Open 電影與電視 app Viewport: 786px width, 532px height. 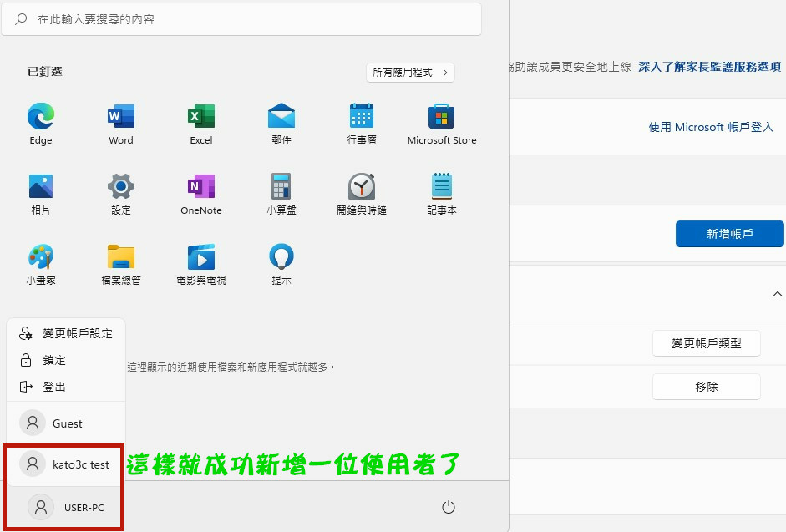click(x=201, y=264)
